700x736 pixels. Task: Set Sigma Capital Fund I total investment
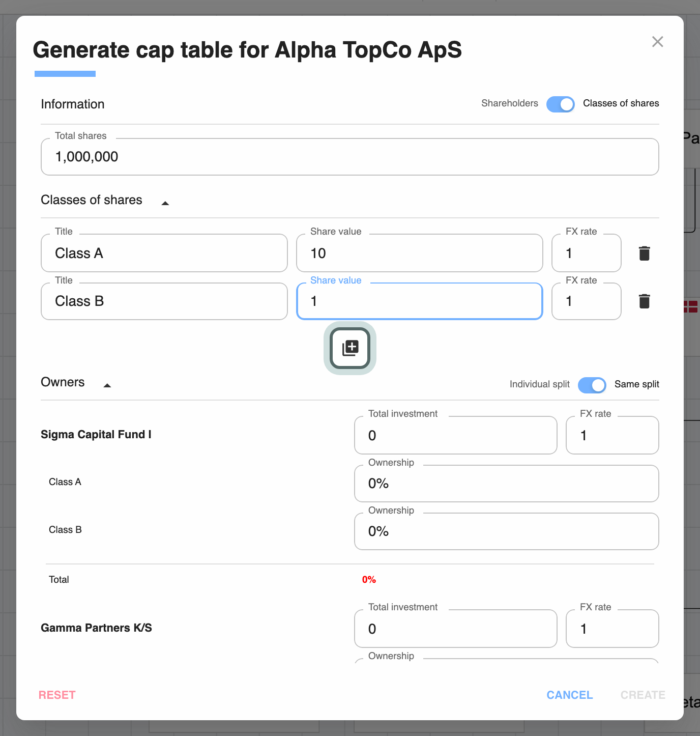coord(456,435)
